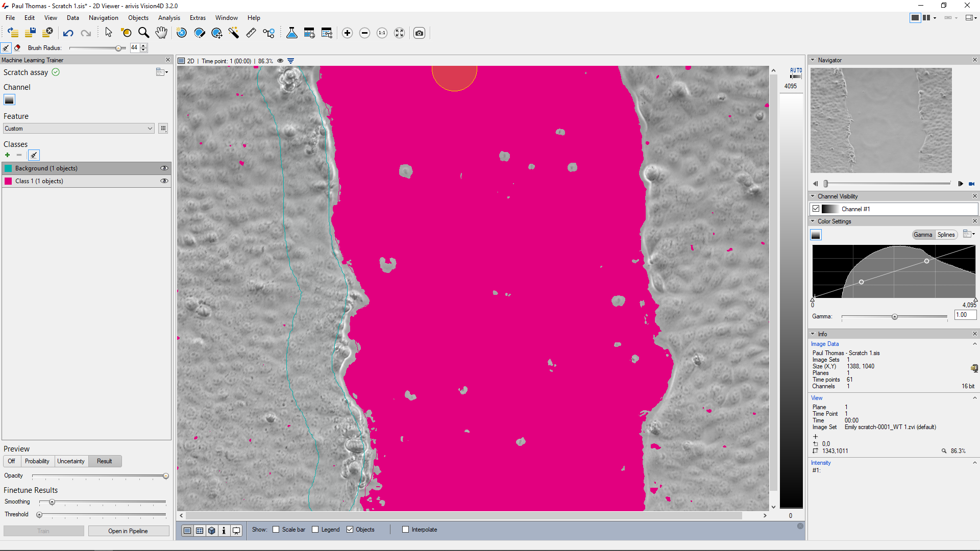The image size is (980, 551).
Task: Click the Opacity slider handle
Action: pyautogui.click(x=166, y=476)
